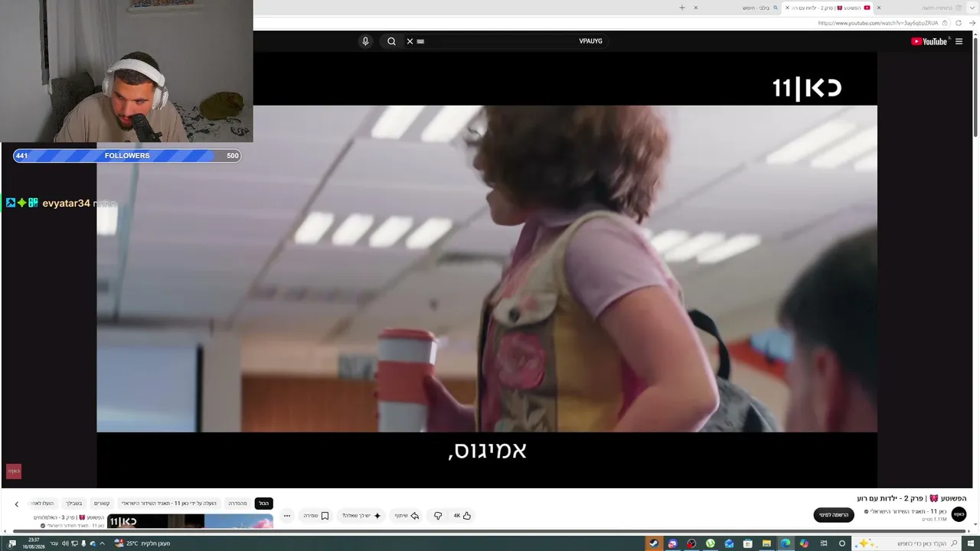This screenshot has width=980, height=551.
Task: Open the clock showing 23:37
Action: (x=34, y=543)
